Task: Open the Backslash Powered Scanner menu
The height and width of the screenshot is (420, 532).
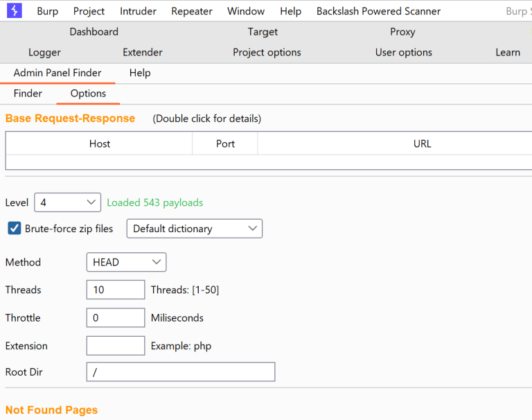Action: tap(379, 11)
